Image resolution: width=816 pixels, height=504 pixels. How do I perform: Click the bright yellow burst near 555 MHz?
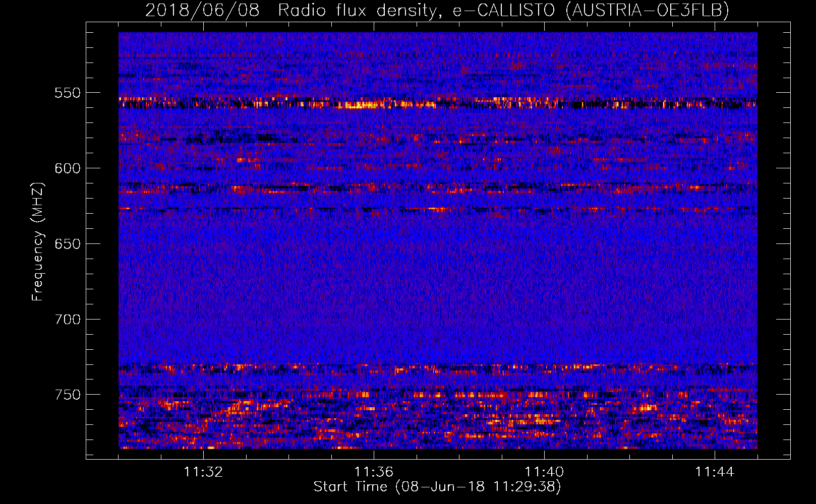(361, 105)
